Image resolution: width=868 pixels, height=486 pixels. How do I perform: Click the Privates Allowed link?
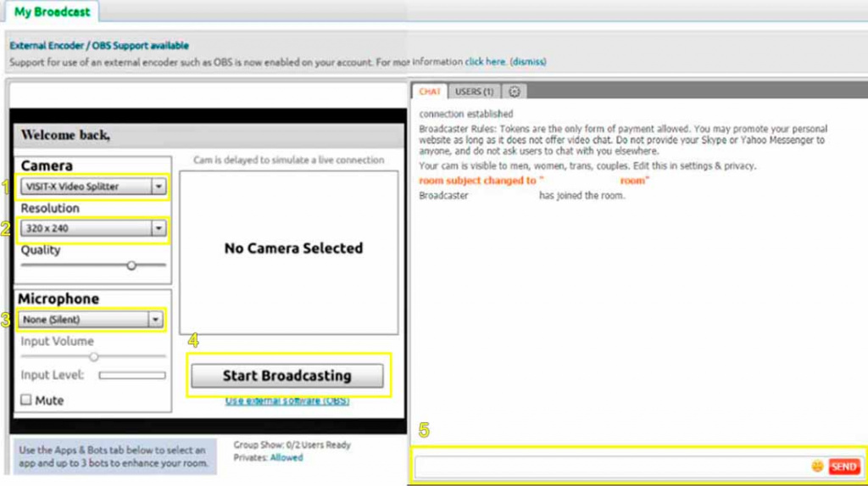(x=287, y=458)
